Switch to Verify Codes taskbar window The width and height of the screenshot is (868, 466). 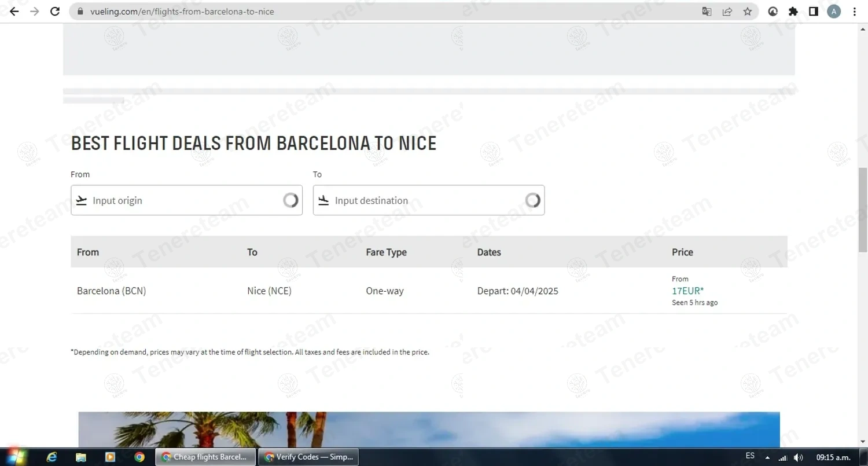pos(308,457)
